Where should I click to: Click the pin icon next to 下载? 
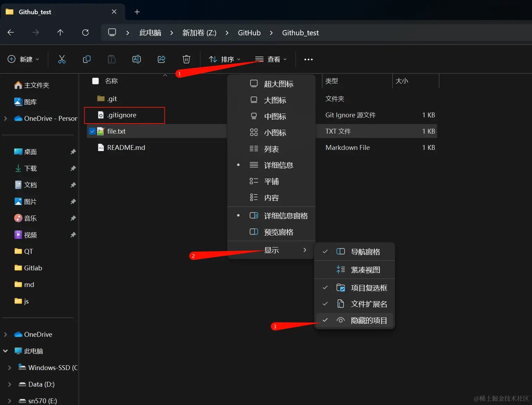tap(73, 168)
